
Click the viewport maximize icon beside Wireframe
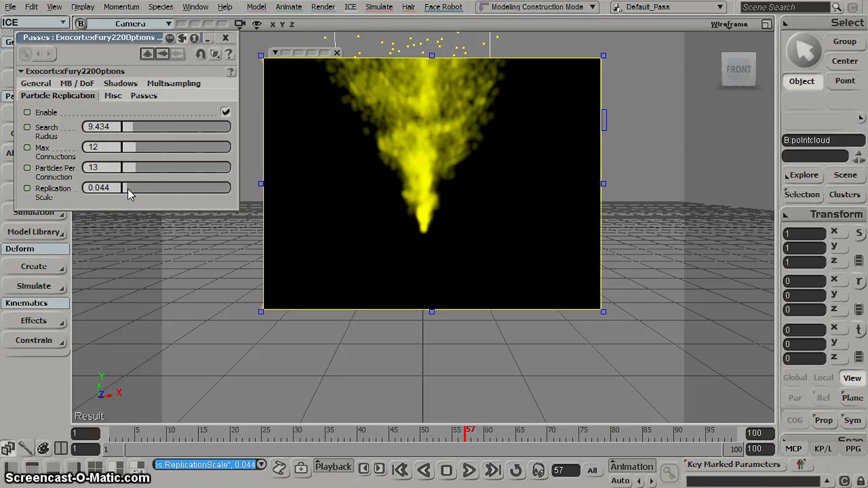[766, 24]
